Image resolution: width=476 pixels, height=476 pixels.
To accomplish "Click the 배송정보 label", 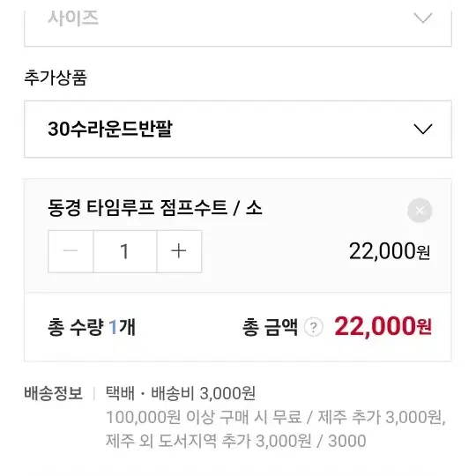I will tap(54, 393).
